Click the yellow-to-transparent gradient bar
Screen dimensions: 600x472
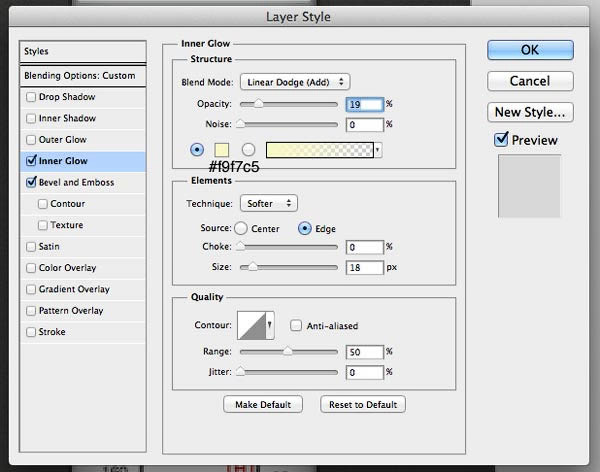coord(320,150)
